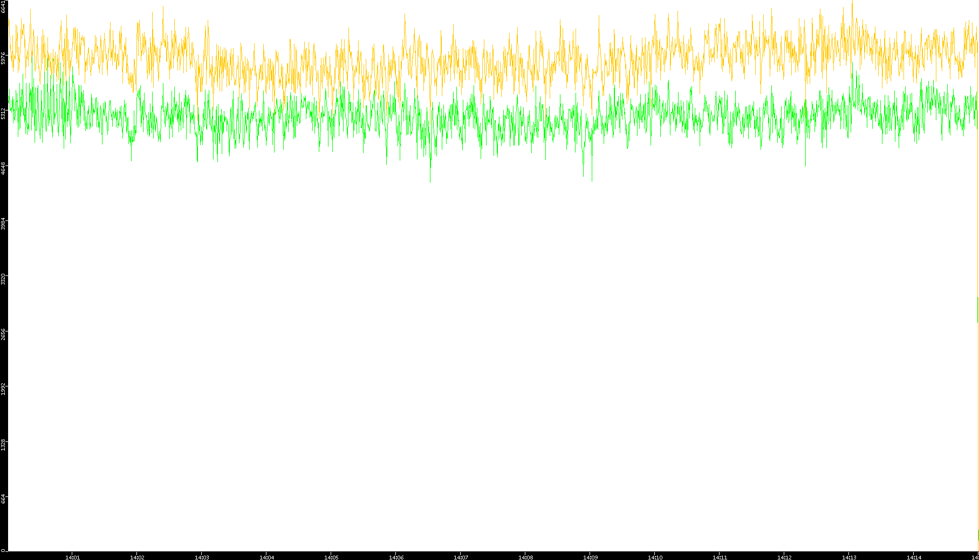
Task: Click the 4648 value axis label
Action: coord(3,168)
